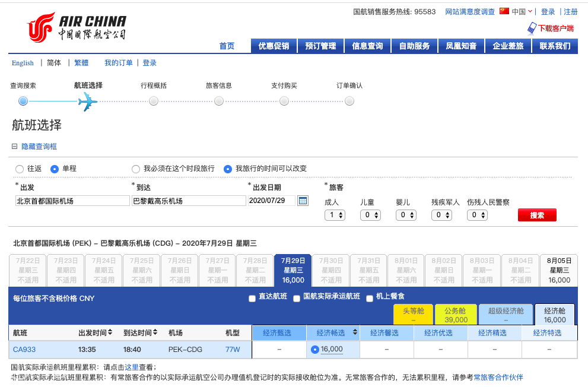Select the 往返 round-trip radio button
This screenshot has height=387, width=588.
(x=20, y=169)
